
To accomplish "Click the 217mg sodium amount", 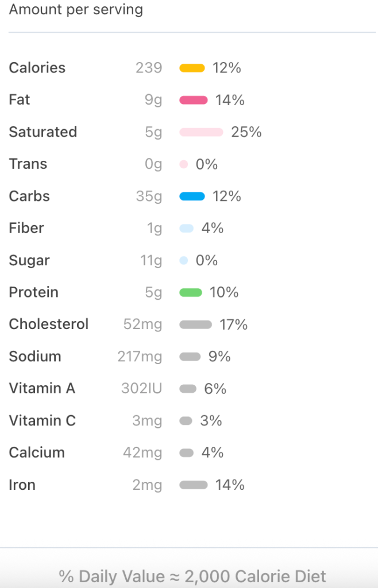I will [140, 357].
